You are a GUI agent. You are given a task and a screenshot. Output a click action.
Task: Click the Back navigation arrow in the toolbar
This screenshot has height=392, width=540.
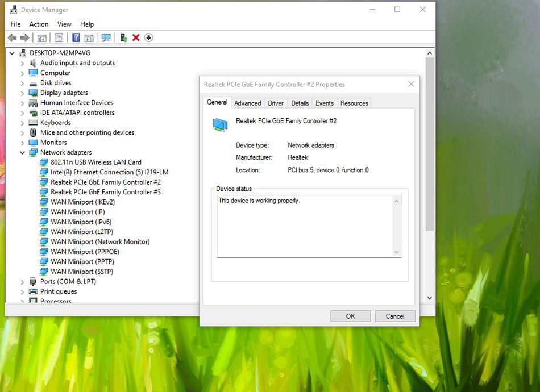[12, 37]
